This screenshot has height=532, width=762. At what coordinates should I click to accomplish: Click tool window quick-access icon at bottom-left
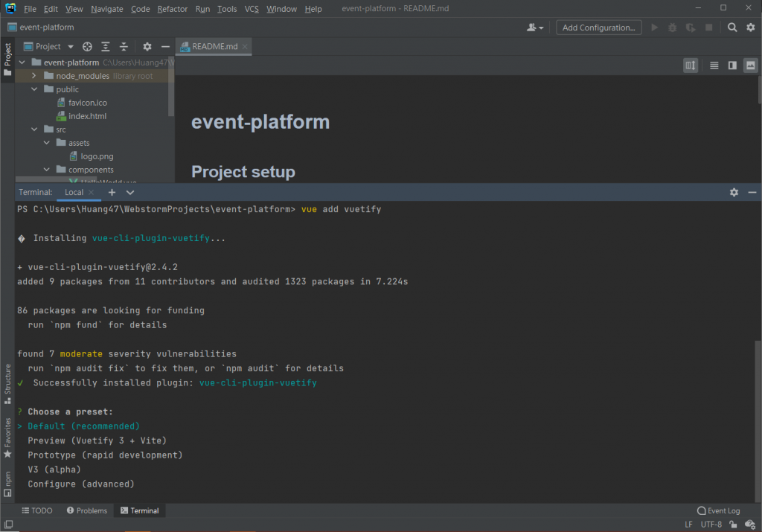[8, 525]
